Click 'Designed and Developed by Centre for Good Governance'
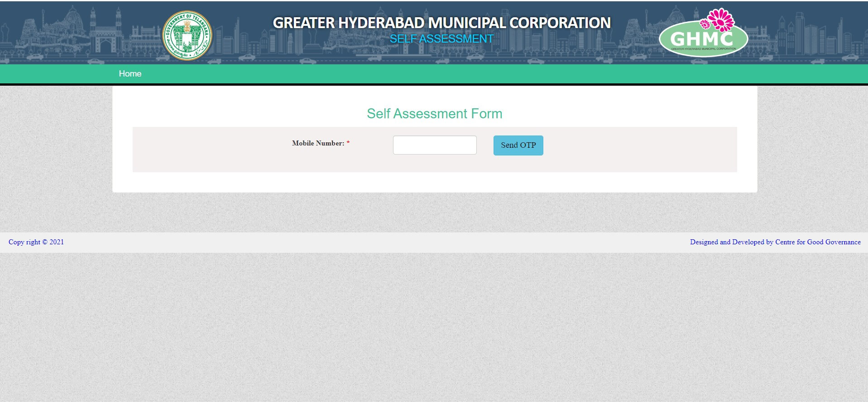The width and height of the screenshot is (868, 402). pos(775,242)
